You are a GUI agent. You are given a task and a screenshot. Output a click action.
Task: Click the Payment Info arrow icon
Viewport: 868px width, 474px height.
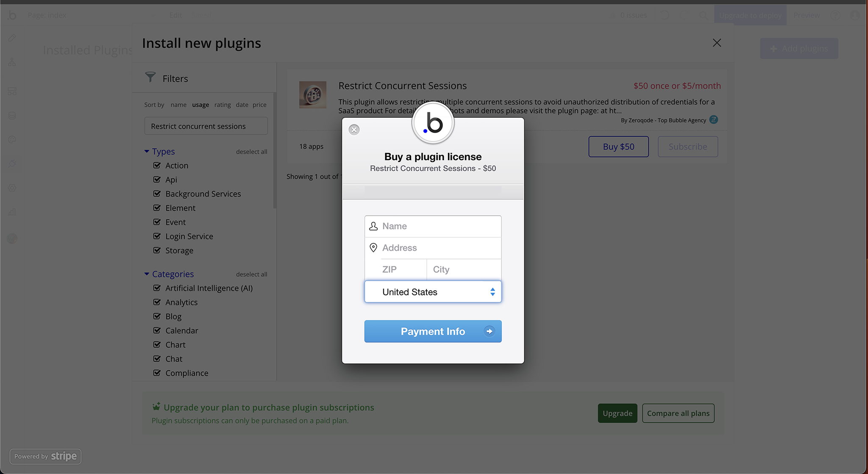click(489, 331)
